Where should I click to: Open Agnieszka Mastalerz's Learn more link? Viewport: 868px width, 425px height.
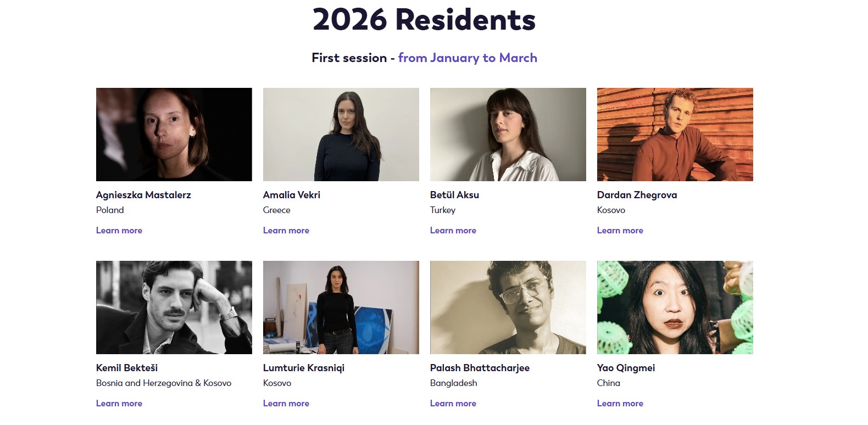(119, 231)
